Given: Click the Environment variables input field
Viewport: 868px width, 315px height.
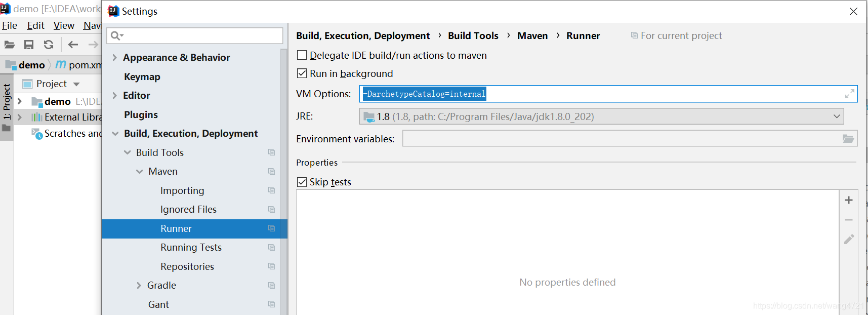Looking at the screenshot, I should coord(630,138).
